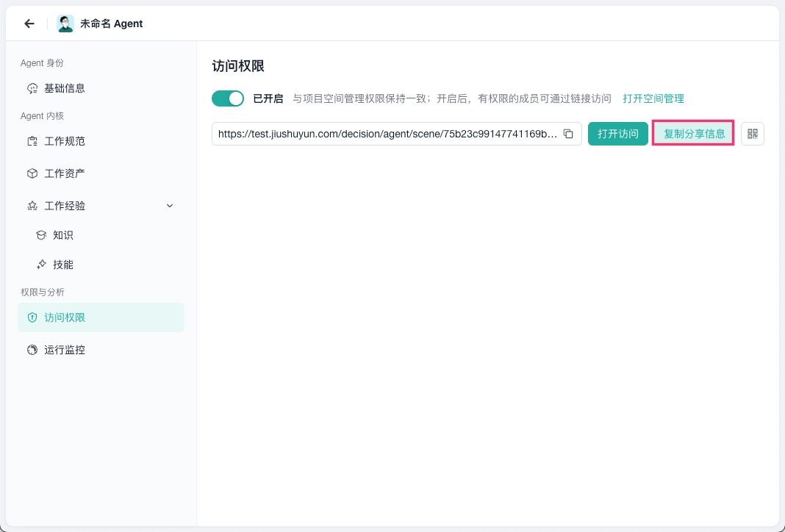This screenshot has width=785, height=532.
Task: Open 运行监控 via its globe icon
Action: coord(32,350)
